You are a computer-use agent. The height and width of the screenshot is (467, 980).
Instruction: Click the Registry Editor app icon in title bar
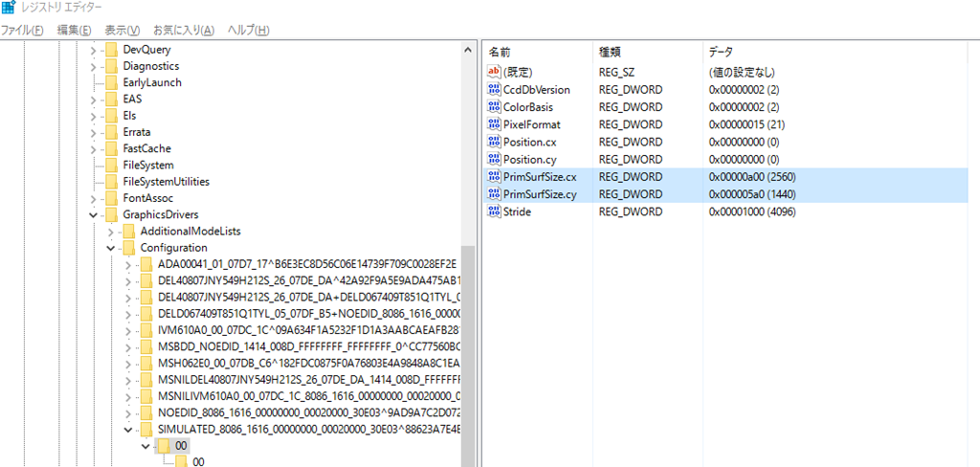point(9,8)
